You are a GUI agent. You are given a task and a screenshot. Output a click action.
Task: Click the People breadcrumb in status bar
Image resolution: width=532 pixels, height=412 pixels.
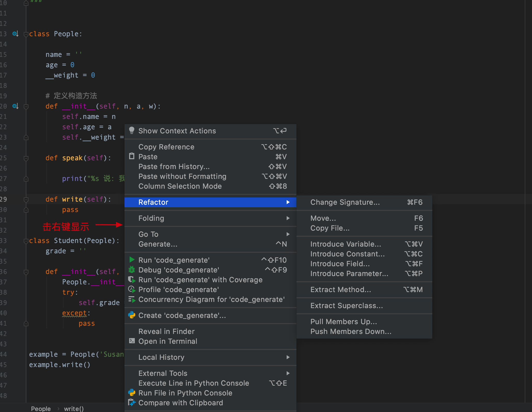[x=41, y=409]
